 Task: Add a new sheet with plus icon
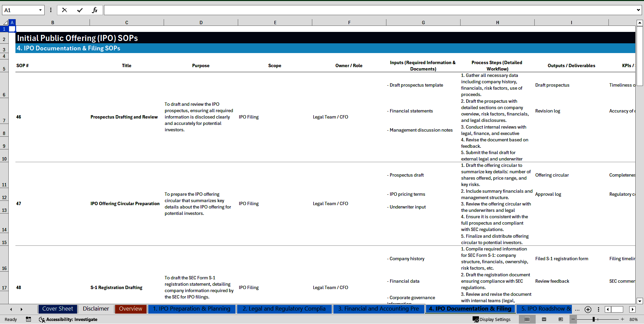[588, 309]
